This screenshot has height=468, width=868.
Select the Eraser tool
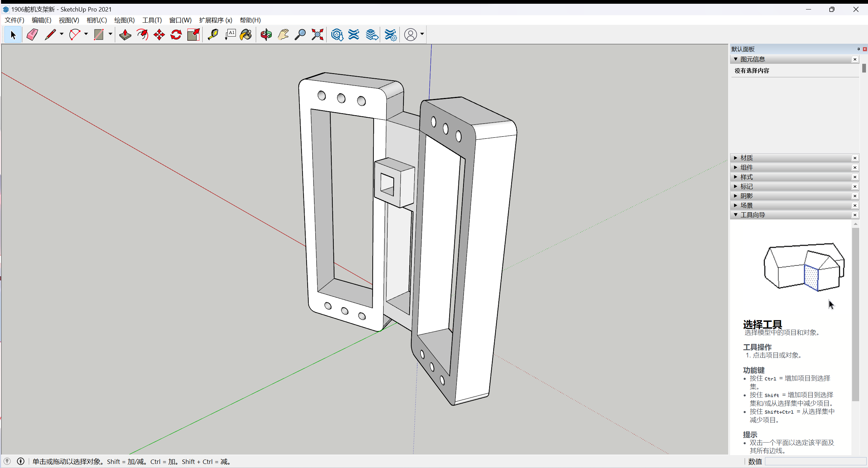[32, 35]
